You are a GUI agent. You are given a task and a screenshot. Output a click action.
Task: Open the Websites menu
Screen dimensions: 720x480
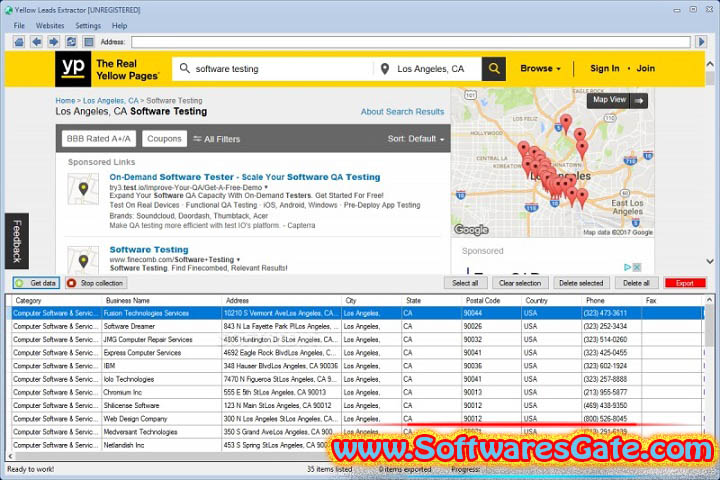pos(50,26)
